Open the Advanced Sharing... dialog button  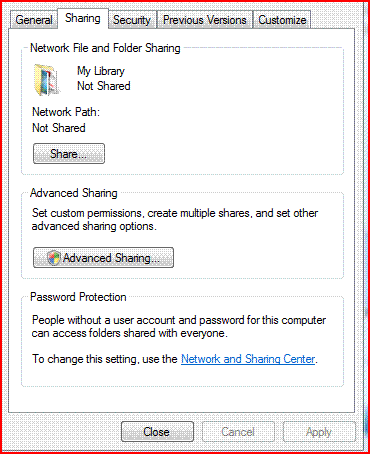(x=103, y=258)
